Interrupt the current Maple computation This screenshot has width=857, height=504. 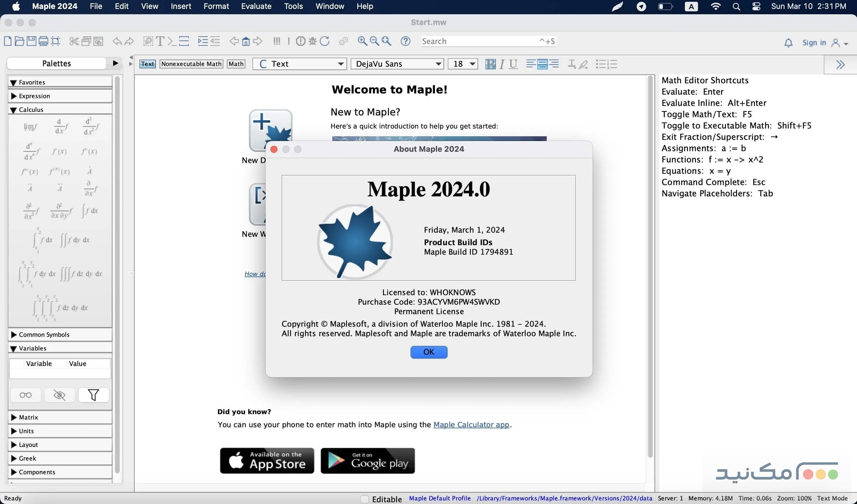[301, 41]
